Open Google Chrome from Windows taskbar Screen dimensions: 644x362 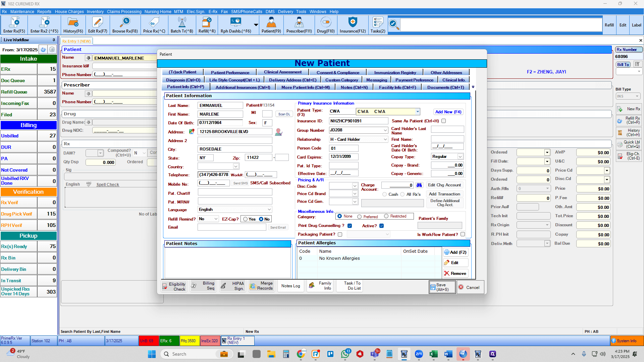(x=301, y=354)
